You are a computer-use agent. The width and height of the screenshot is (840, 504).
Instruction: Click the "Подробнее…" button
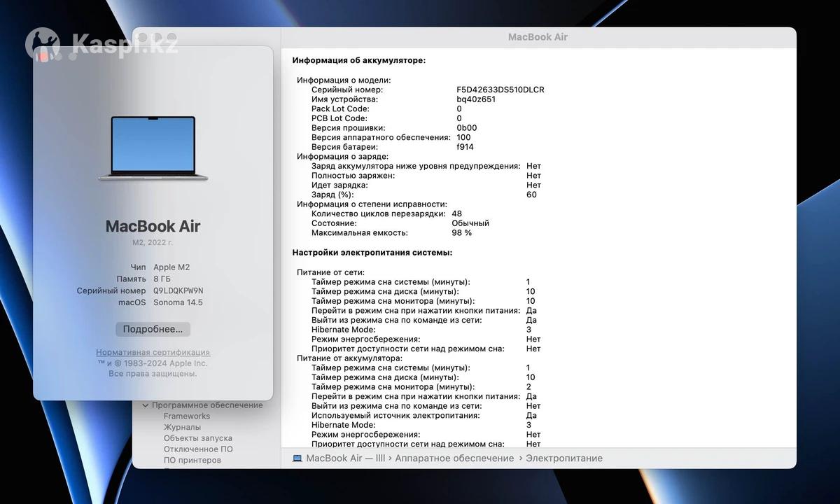click(153, 329)
